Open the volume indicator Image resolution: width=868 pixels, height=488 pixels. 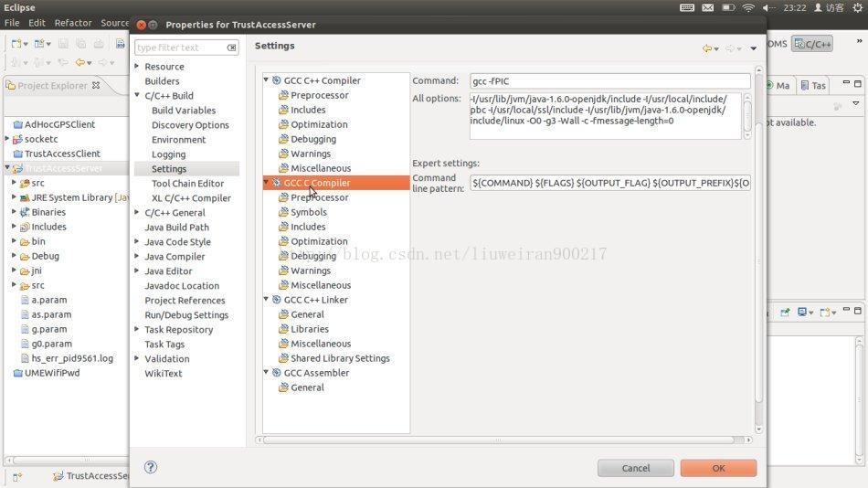click(x=769, y=7)
